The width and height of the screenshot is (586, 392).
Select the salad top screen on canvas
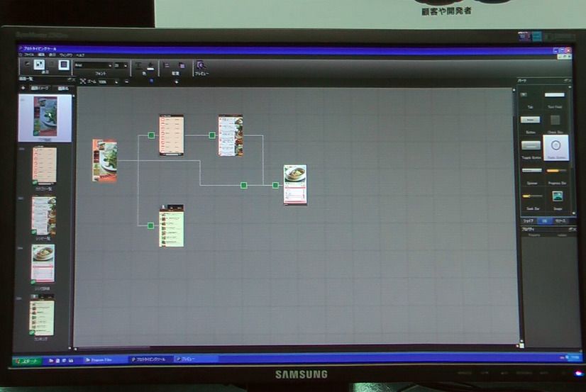(105, 160)
